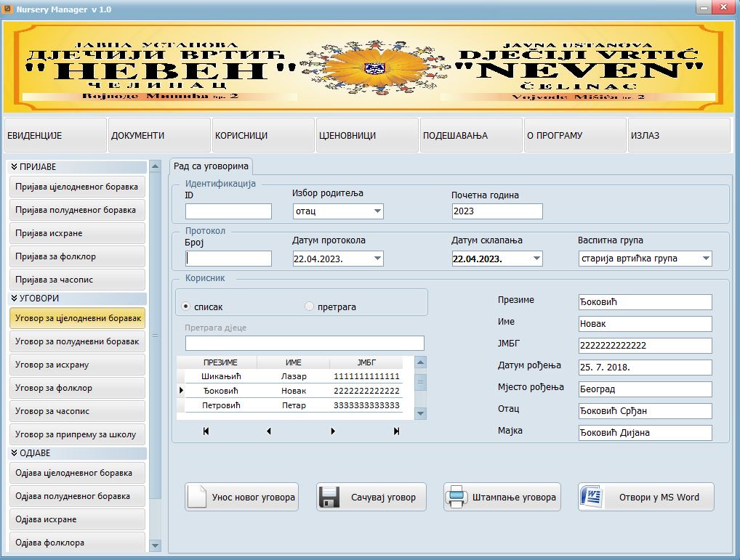Click Nursery Manager title bar app icon
Viewport: 740px width, 560px height.
(7, 9)
